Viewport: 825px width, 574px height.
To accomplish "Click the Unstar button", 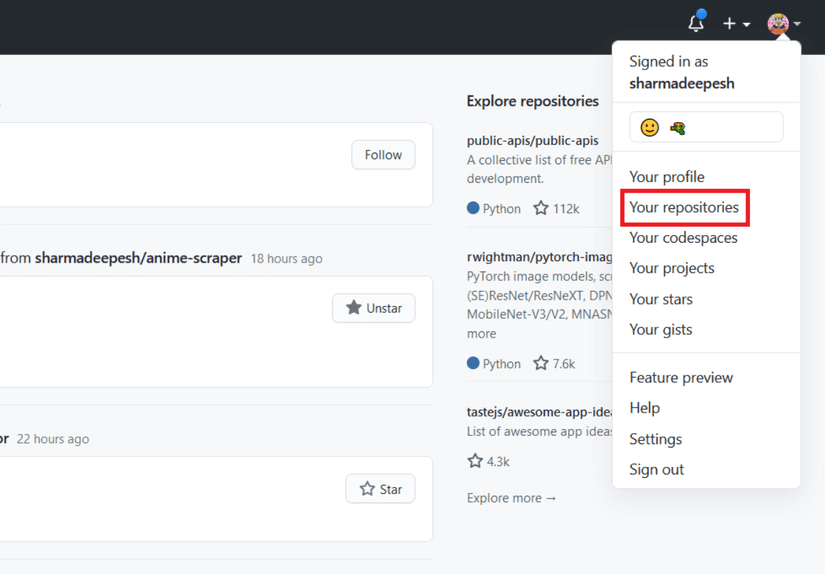I will (x=374, y=308).
